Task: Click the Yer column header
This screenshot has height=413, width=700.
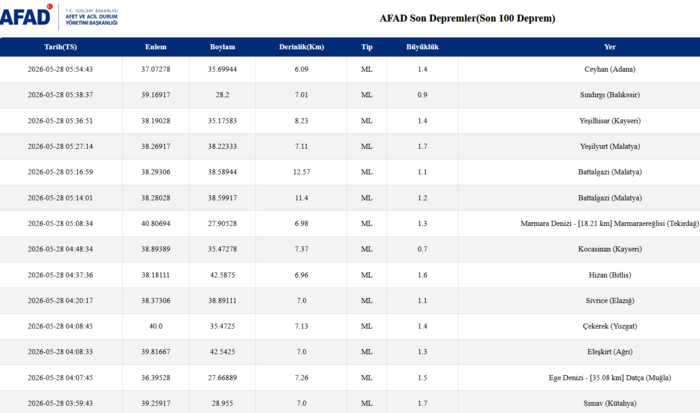Action: pyautogui.click(x=610, y=47)
